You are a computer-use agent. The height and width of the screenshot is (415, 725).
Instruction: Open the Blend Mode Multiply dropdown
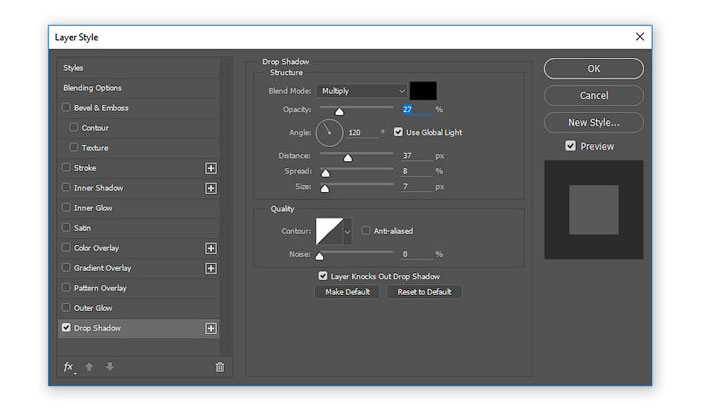tap(362, 91)
